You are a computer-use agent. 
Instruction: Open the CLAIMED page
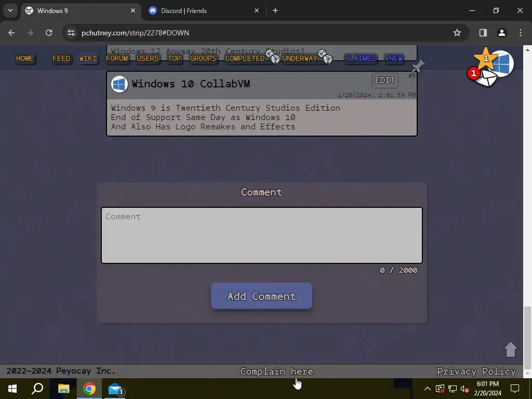point(361,58)
